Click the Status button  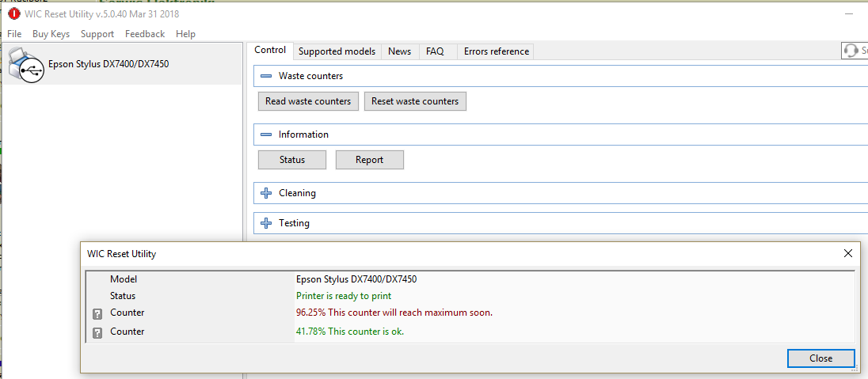point(292,160)
